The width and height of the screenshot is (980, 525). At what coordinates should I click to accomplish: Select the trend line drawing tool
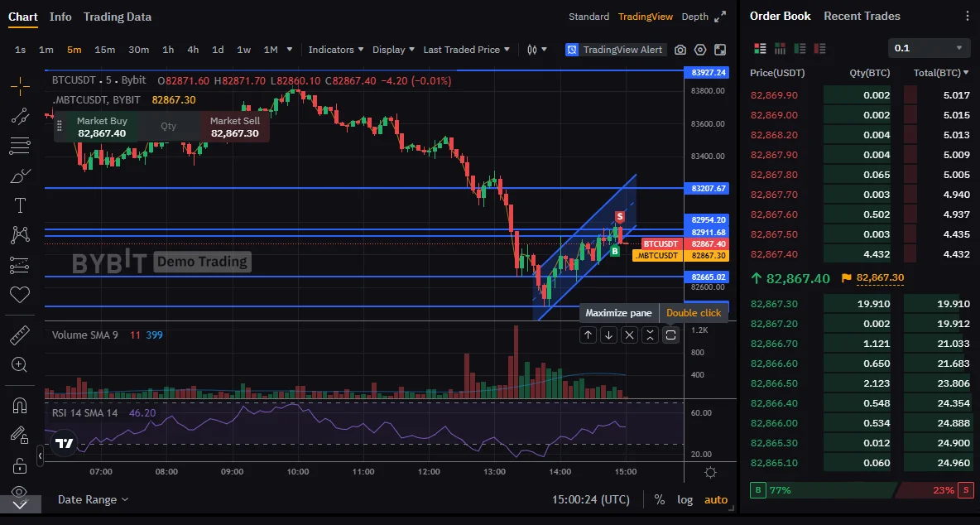click(20, 116)
